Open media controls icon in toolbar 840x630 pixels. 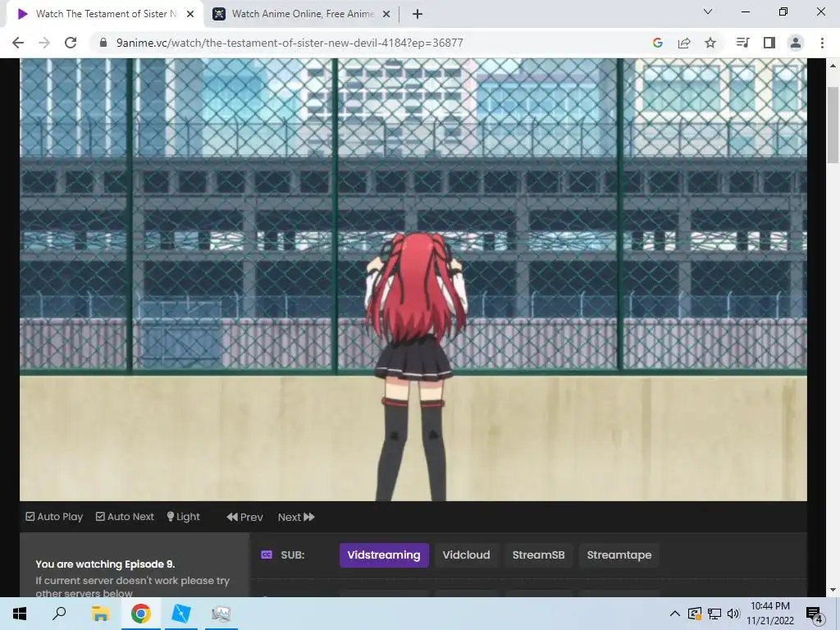pos(743,43)
